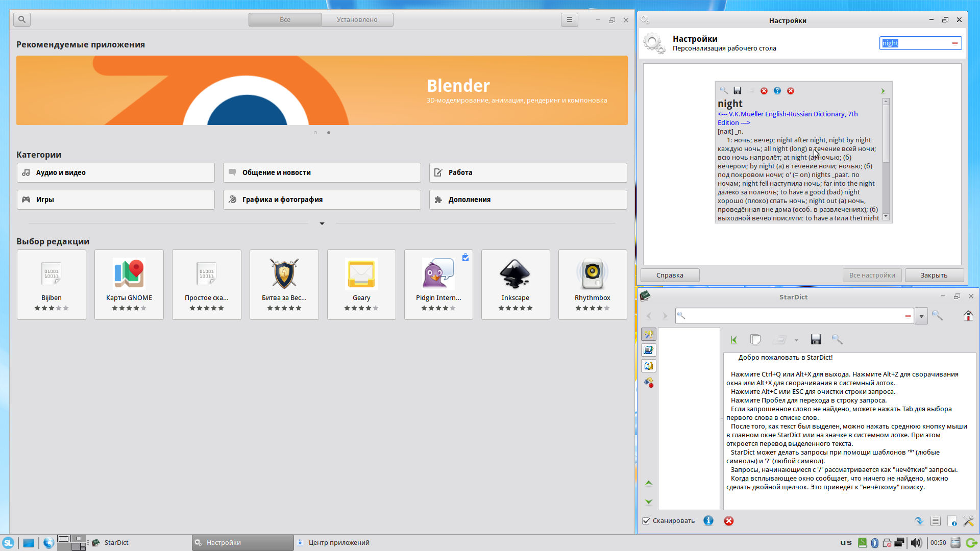Click StarDict home icon

click(968, 316)
